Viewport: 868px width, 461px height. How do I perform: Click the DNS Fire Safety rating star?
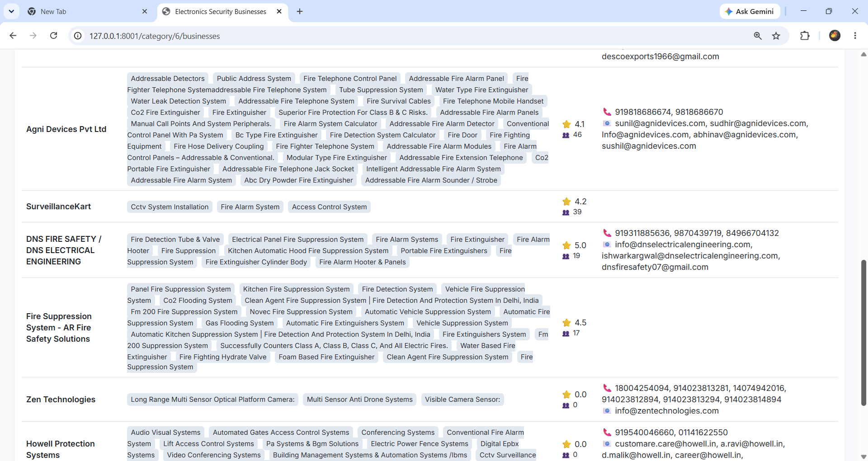point(566,245)
